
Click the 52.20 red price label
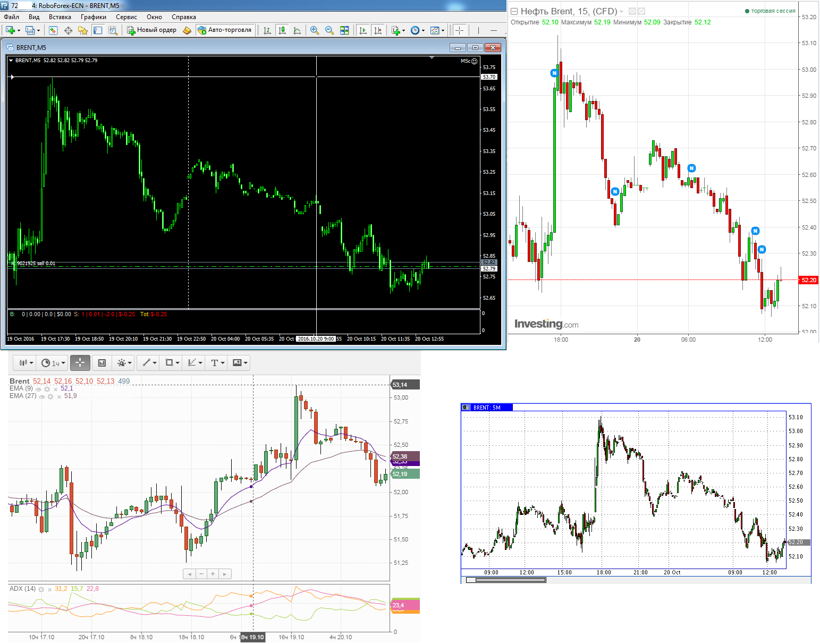808,280
